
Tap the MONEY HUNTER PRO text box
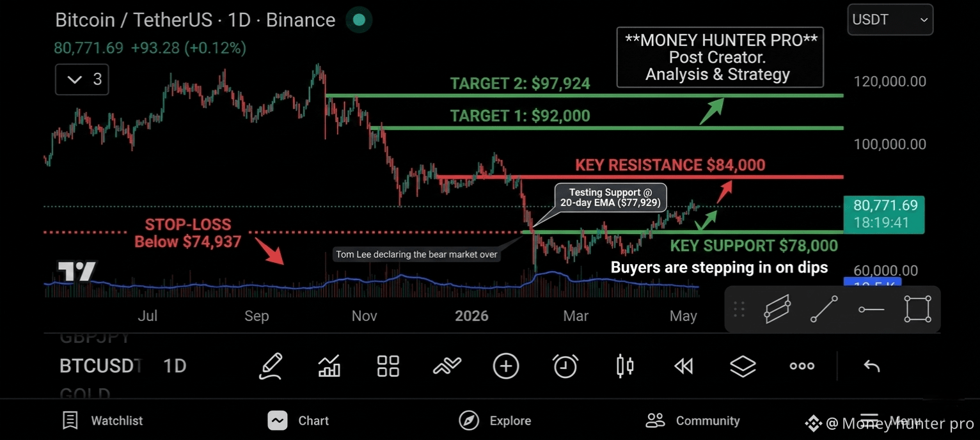click(x=720, y=57)
